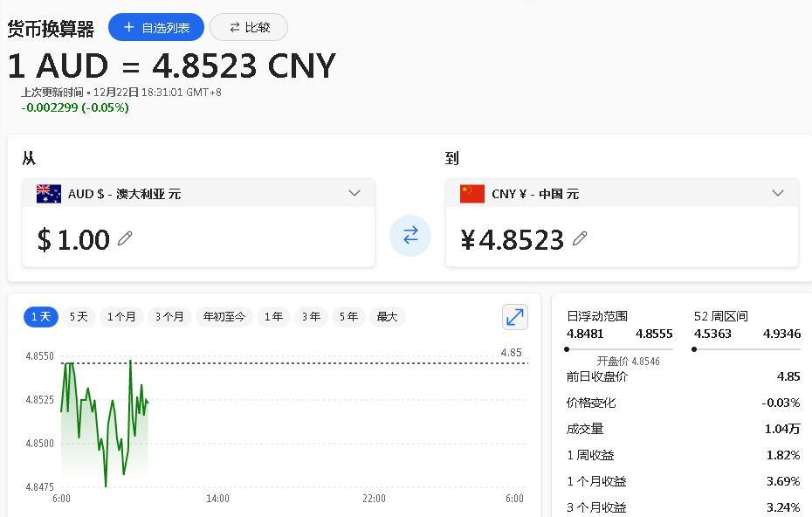Switch chart to 最大 range

[x=387, y=317]
